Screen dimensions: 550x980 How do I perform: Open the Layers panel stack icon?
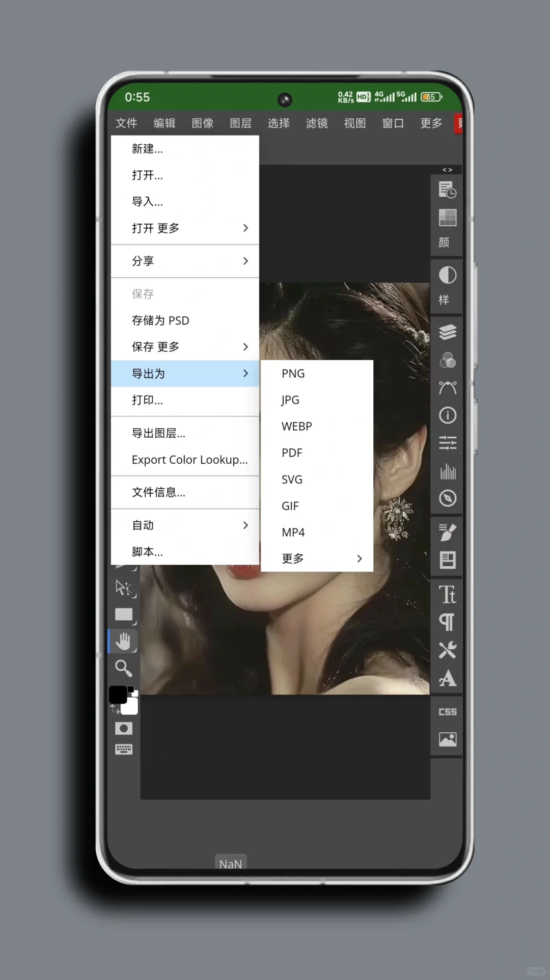447,332
